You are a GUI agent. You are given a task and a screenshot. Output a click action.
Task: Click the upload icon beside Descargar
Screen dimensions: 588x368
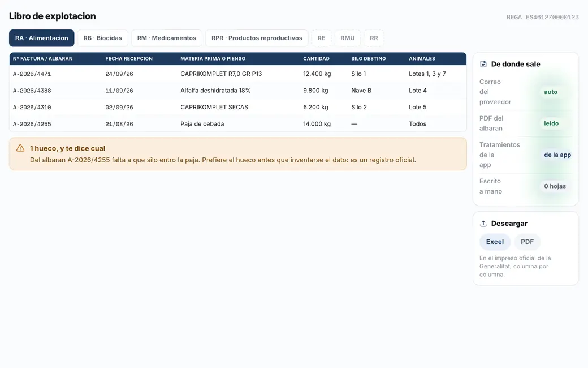[x=483, y=224]
